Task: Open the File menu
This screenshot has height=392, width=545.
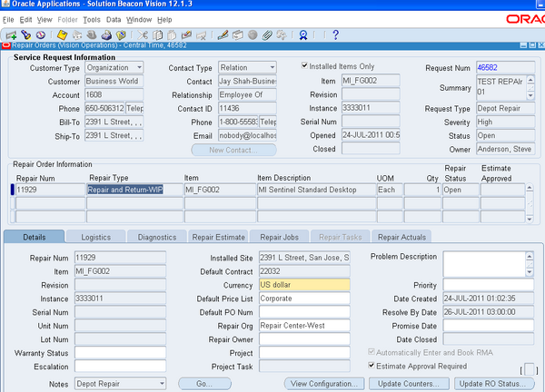Action: (8, 20)
